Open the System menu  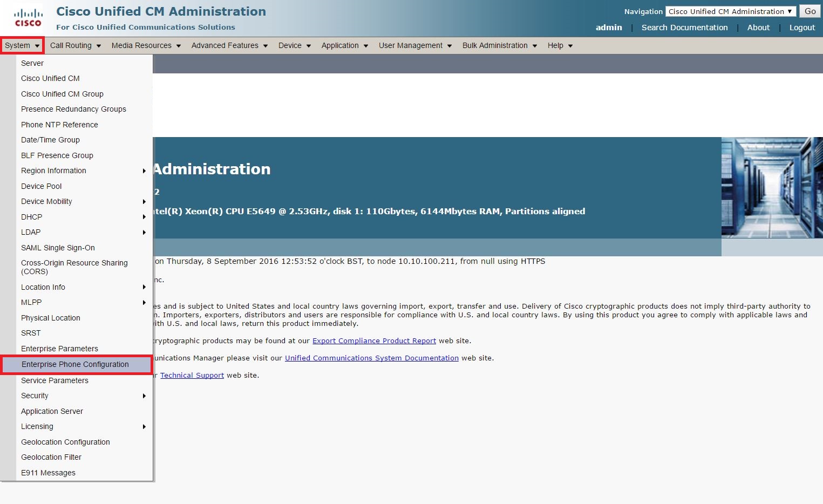22,45
